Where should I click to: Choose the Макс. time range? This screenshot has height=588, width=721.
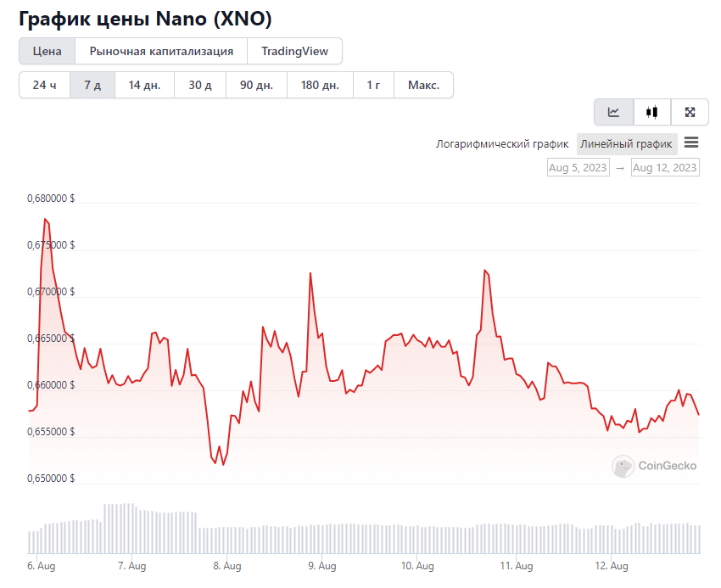(x=423, y=85)
